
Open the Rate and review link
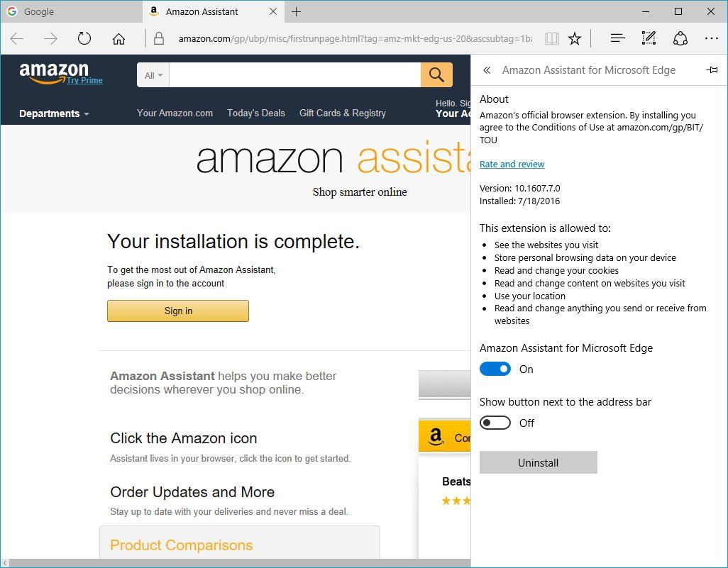tap(512, 165)
